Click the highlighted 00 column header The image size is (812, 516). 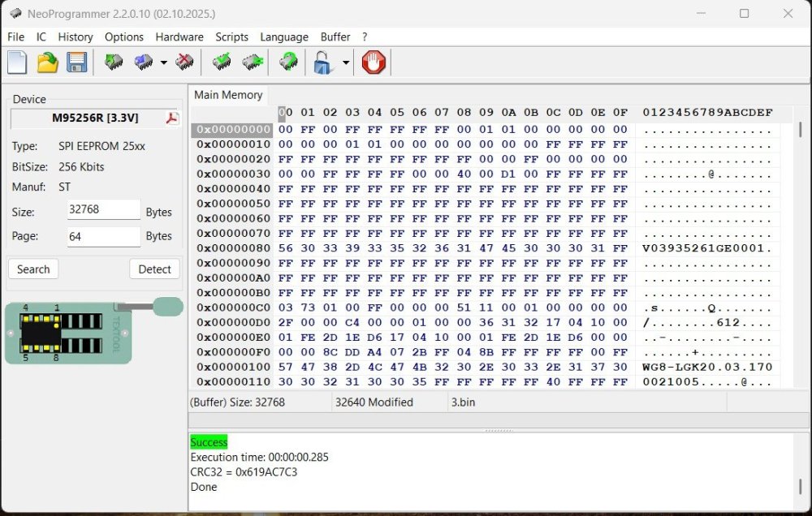tap(285, 112)
